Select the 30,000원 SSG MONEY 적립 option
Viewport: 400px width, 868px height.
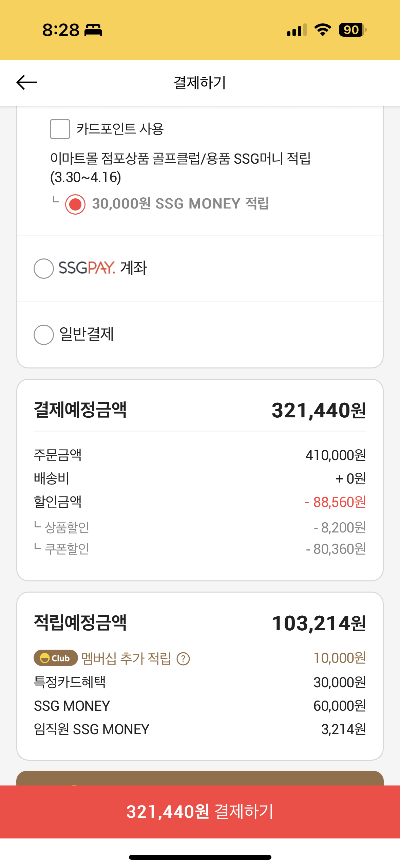75,204
